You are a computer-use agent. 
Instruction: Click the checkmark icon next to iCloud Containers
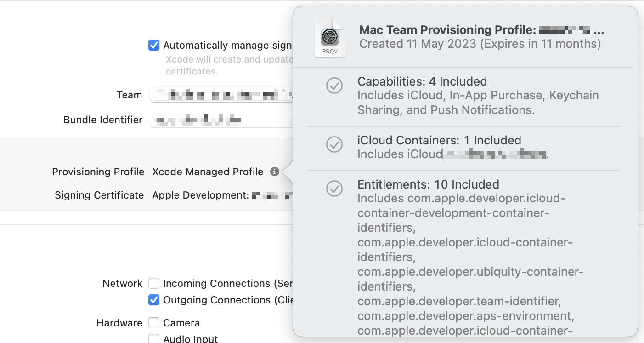334,145
